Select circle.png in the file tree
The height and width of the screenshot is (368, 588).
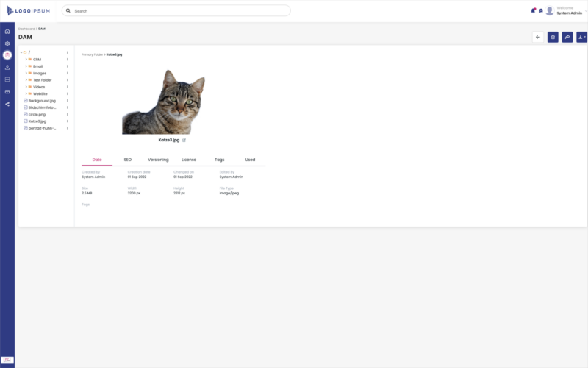pyautogui.click(x=37, y=114)
